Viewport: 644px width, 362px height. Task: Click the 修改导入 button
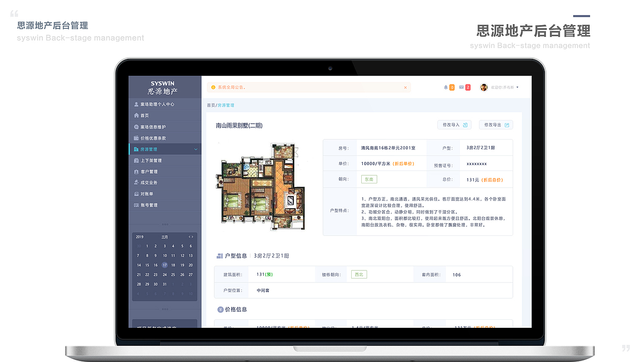(454, 125)
